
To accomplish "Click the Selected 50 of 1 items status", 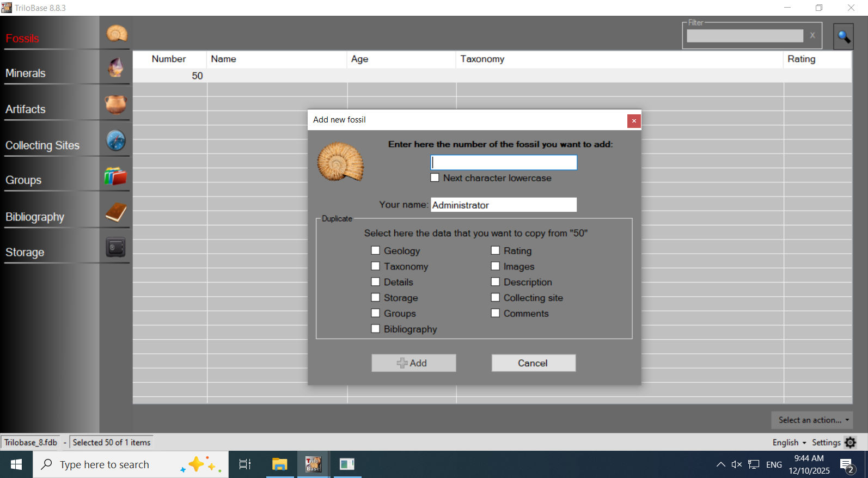I will pyautogui.click(x=112, y=443).
